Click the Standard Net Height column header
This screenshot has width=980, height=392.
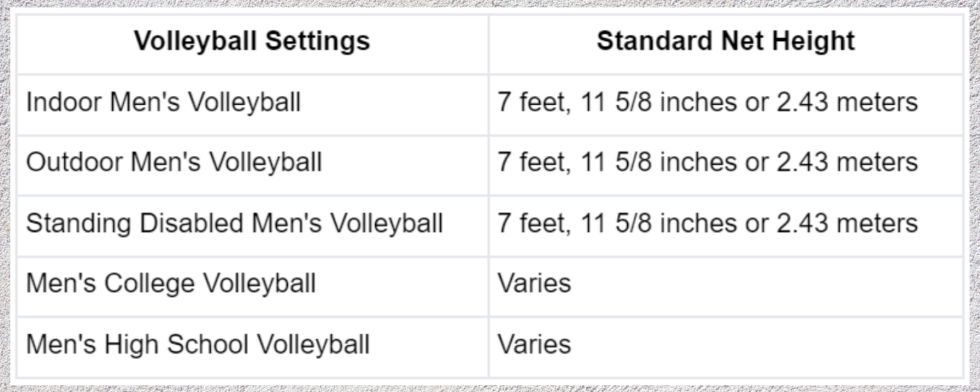[725, 41]
